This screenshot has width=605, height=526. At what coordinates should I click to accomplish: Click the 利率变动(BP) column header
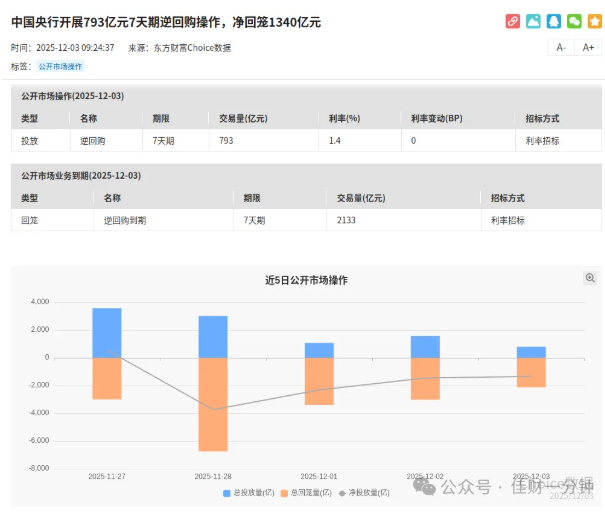[x=436, y=118]
